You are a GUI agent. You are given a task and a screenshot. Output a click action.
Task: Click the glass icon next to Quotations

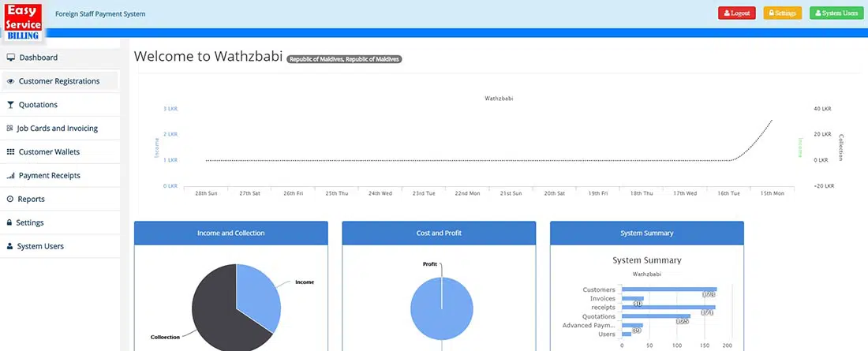[10, 105]
